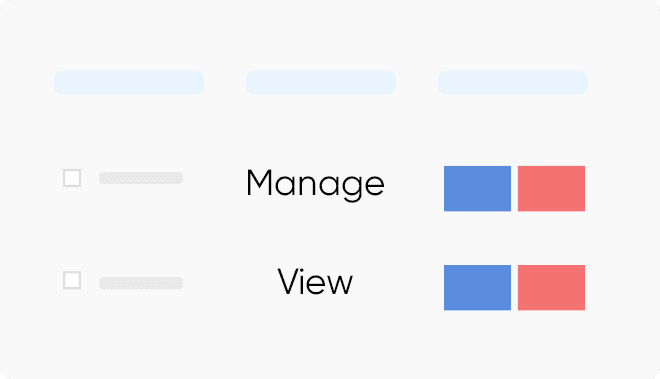The image size is (660, 379).
Task: Tick the checkbox in the Manage row
Action: 72,178
